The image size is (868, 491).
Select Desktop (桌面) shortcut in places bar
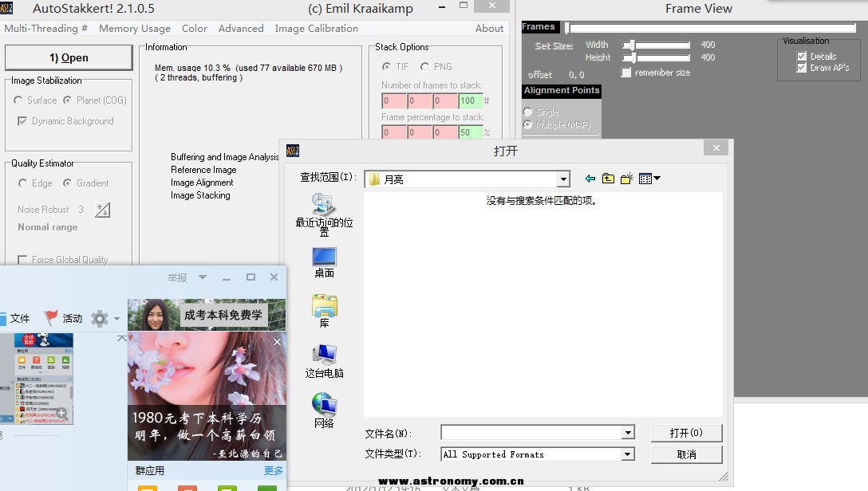325,263
